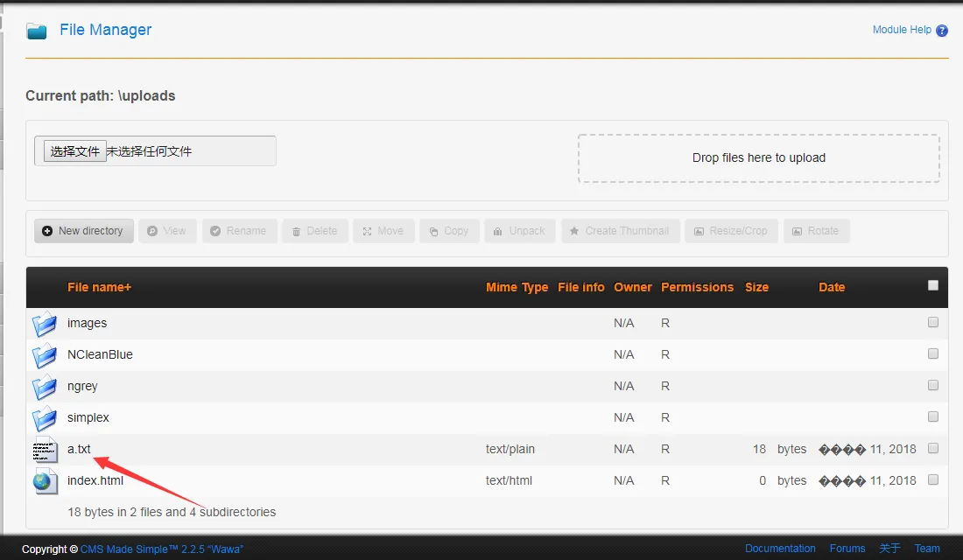
Task: Click the 选择文件 file chooser button
Action: coord(75,151)
